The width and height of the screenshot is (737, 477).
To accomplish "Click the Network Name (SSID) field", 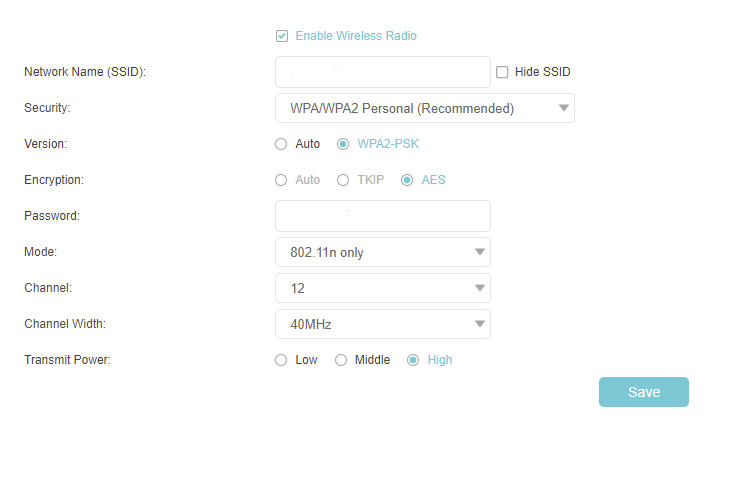I will [x=382, y=72].
